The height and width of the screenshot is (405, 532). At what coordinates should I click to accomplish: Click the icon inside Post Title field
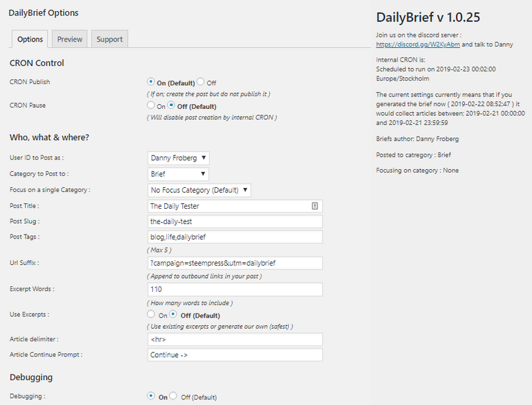(x=314, y=206)
